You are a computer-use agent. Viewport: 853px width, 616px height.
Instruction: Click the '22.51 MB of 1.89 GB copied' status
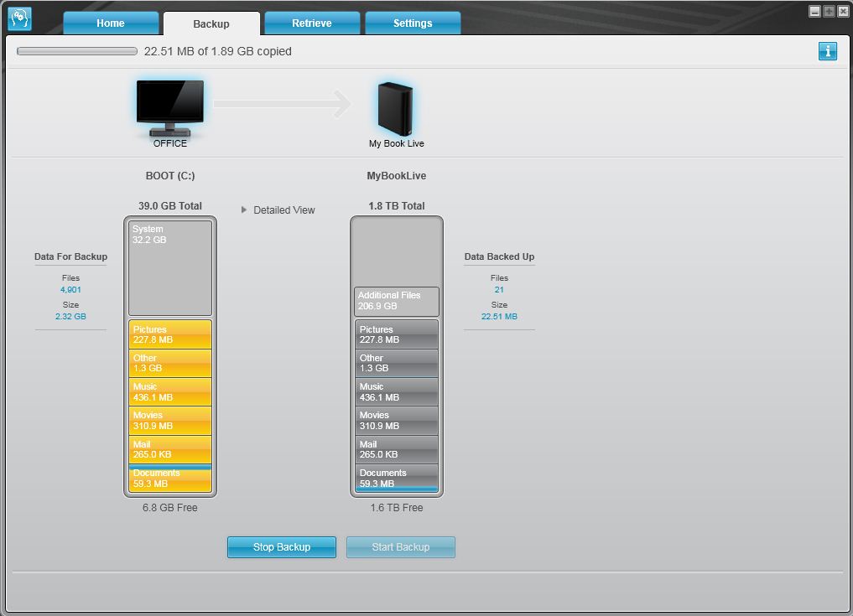(217, 51)
